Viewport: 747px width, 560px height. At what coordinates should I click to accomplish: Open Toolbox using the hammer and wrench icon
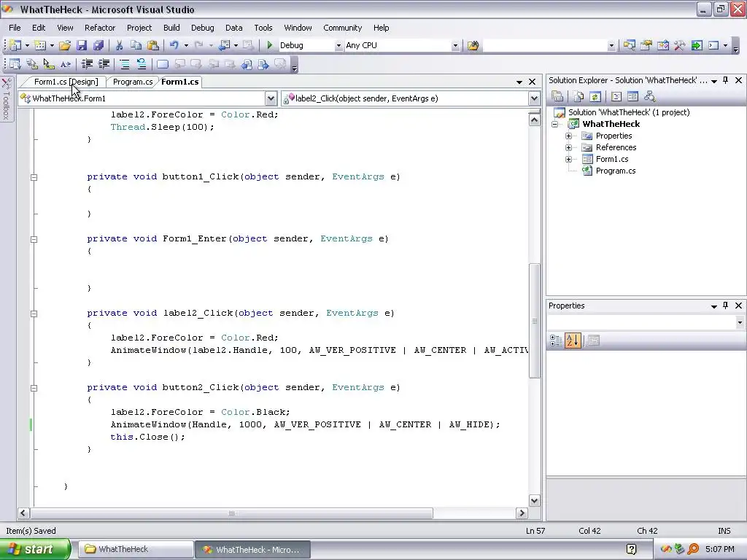point(680,45)
